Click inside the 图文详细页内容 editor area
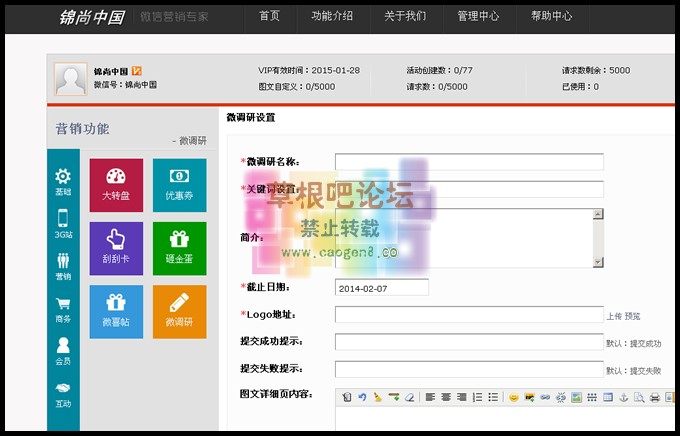Image resolution: width=680 pixels, height=436 pixels. [505, 419]
